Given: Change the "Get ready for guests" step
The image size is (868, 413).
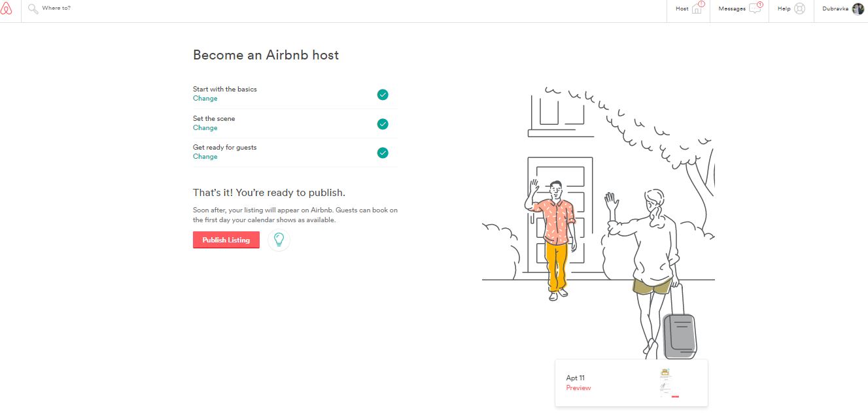Looking at the screenshot, I should pyautogui.click(x=205, y=157).
